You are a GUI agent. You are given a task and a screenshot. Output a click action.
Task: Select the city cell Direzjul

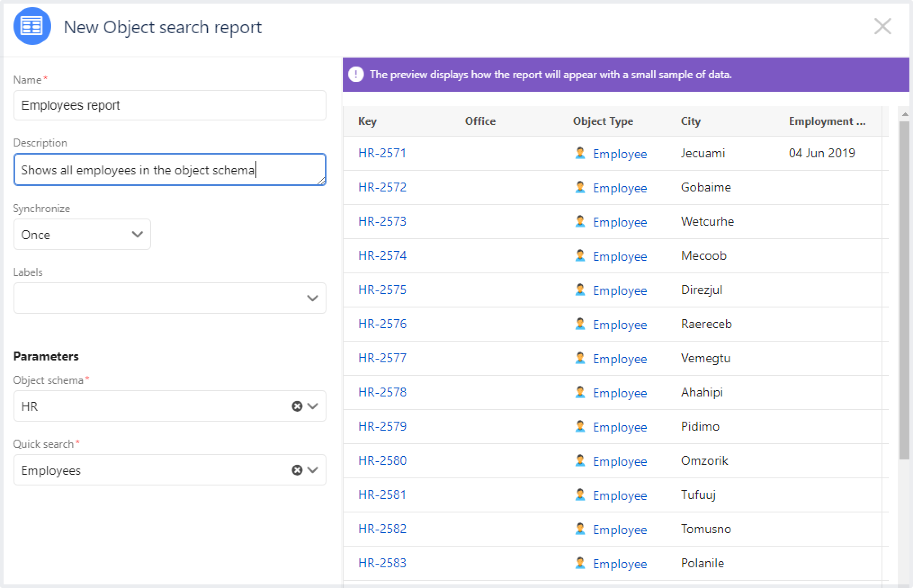(x=702, y=290)
